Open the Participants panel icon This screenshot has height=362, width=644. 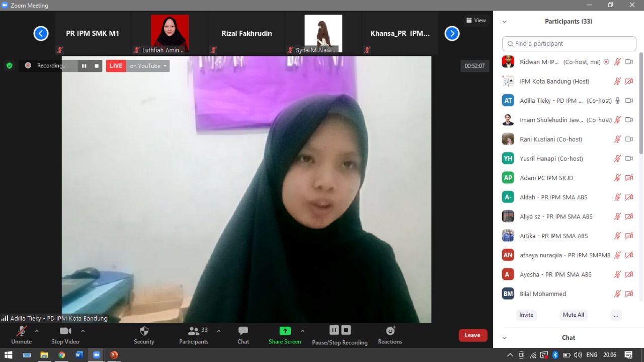click(194, 331)
